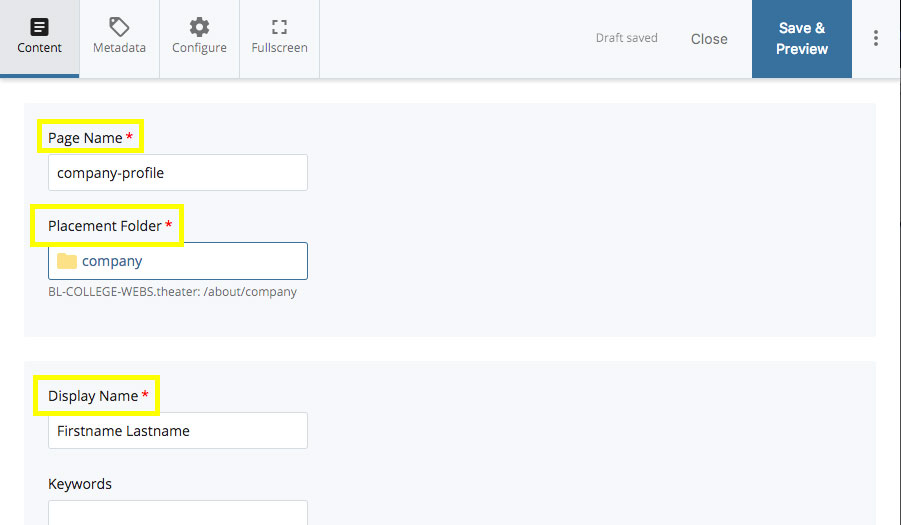901x525 pixels.
Task: Switch to the Content tab label
Action: (x=39, y=48)
